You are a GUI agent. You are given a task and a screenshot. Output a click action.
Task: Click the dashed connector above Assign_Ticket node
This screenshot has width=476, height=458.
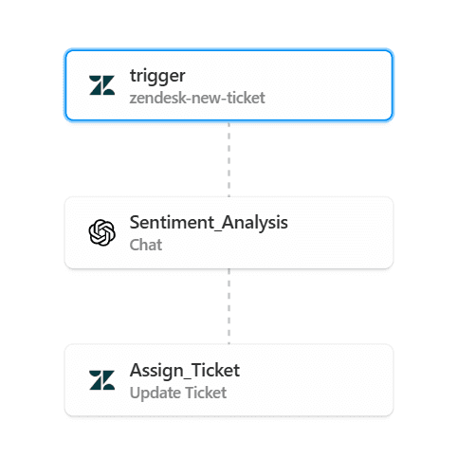pyautogui.click(x=229, y=306)
